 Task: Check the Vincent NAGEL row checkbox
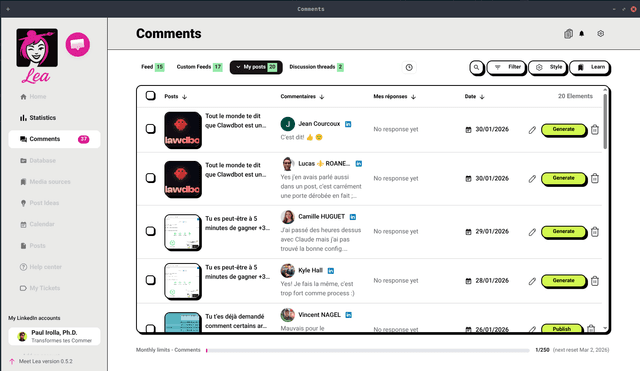[151, 328]
